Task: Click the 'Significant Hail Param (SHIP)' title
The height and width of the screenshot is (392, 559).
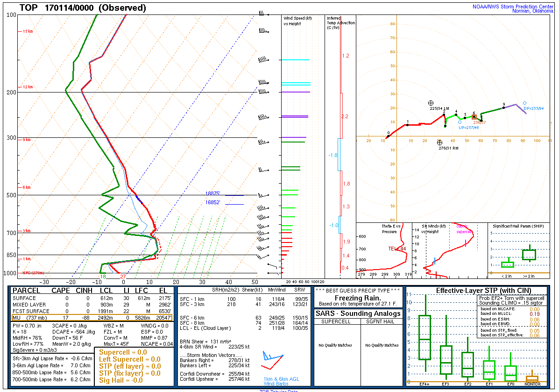Action: [x=518, y=226]
